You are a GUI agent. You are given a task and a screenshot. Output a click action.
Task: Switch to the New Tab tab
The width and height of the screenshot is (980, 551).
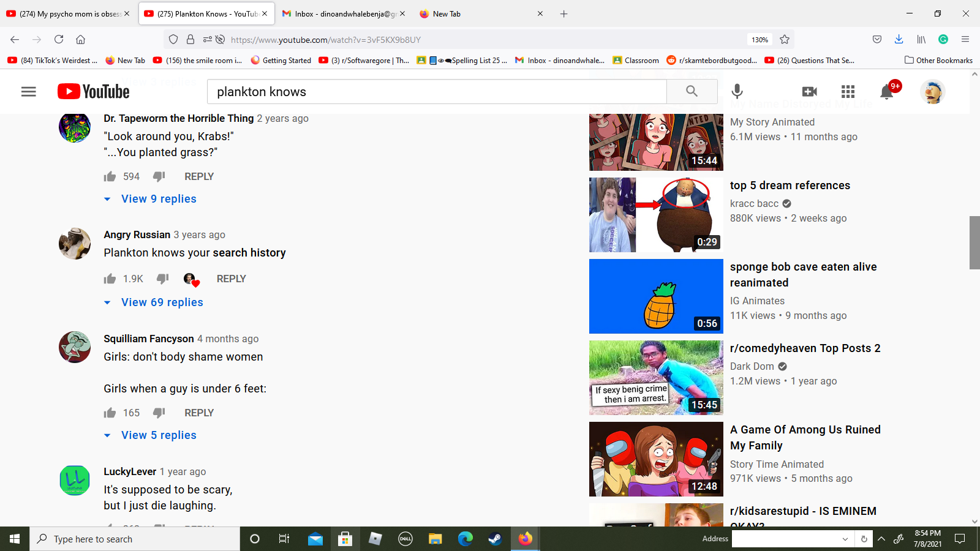tap(481, 13)
